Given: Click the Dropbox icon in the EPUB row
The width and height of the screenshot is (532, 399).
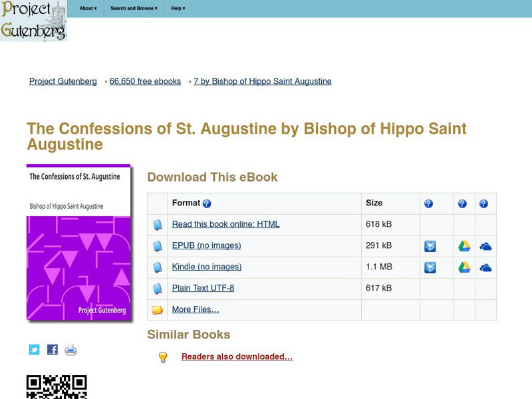Looking at the screenshot, I should coord(430,245).
